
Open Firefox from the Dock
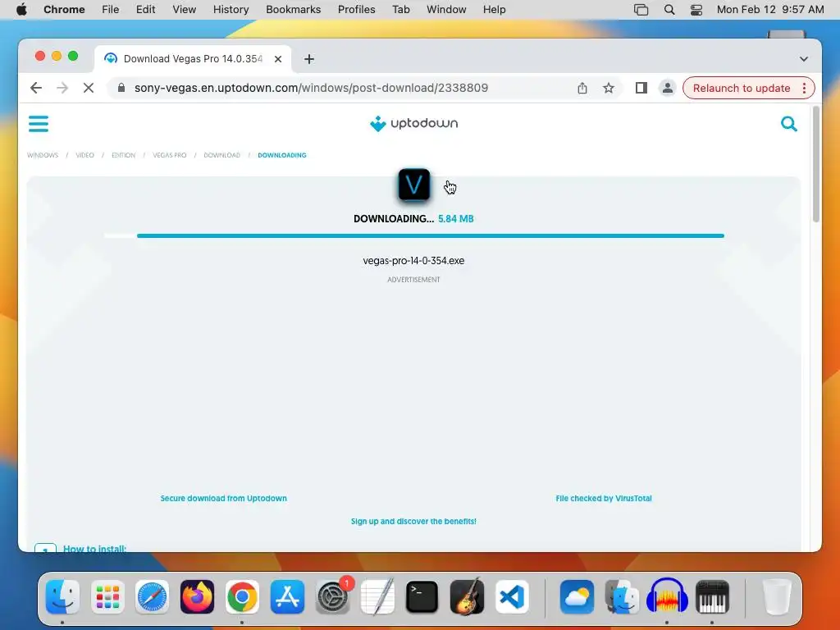[197, 596]
